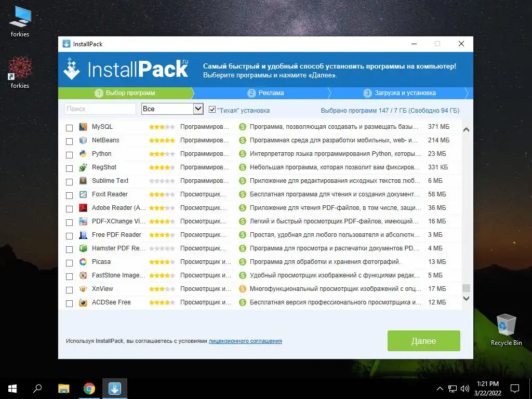The image size is (532, 399).
Task: Open the лицензионного соглашения link
Action: [245, 341]
